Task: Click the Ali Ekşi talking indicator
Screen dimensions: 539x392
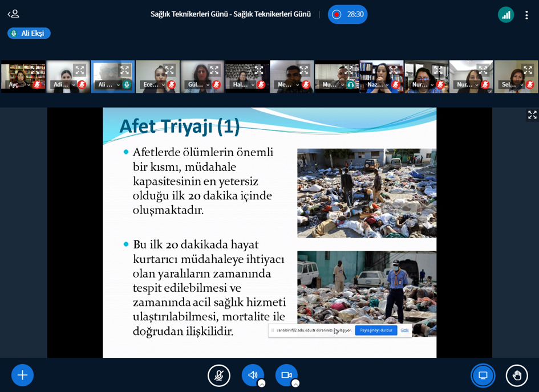Action: [x=29, y=33]
